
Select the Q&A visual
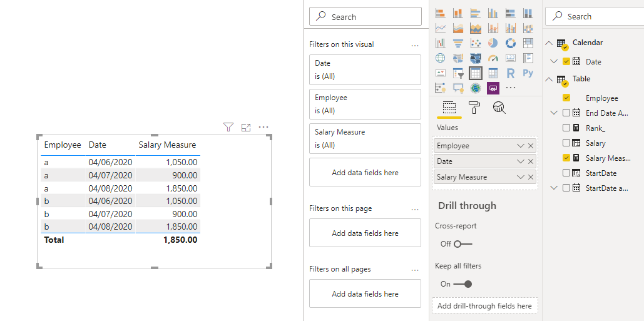(458, 88)
